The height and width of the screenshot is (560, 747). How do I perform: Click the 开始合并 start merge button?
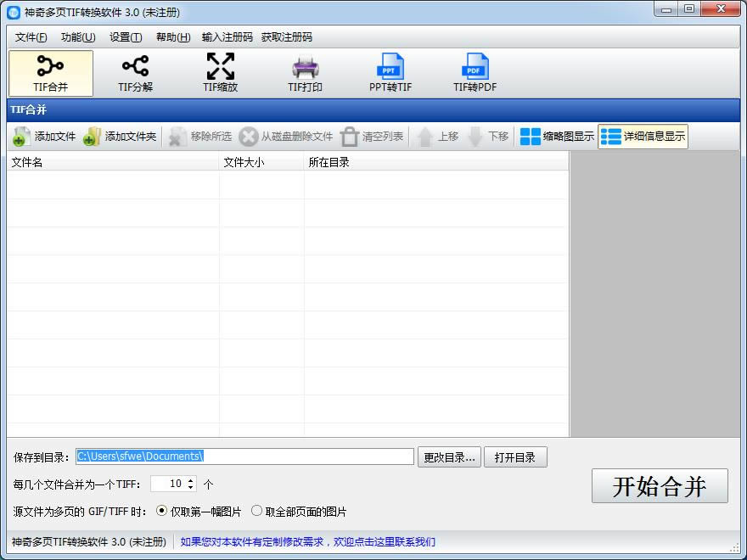(x=660, y=486)
